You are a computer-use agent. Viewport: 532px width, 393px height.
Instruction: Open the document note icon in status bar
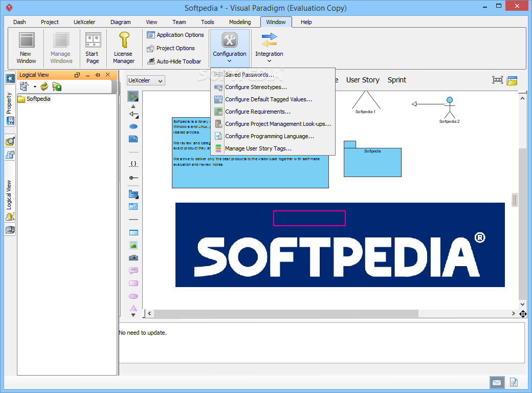click(x=514, y=382)
